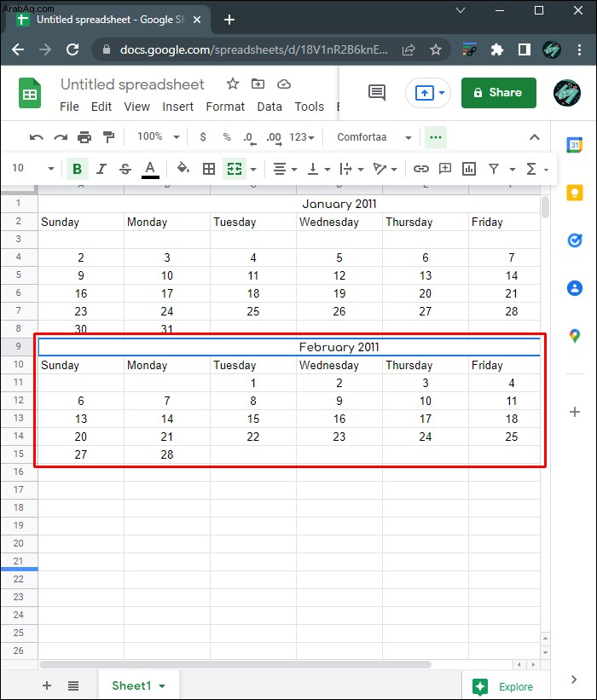Open the Insert menu
The image size is (597, 700).
coord(177,107)
